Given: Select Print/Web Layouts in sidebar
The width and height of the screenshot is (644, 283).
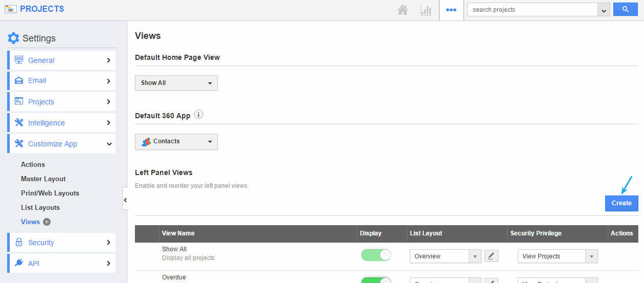Looking at the screenshot, I should [x=50, y=193].
